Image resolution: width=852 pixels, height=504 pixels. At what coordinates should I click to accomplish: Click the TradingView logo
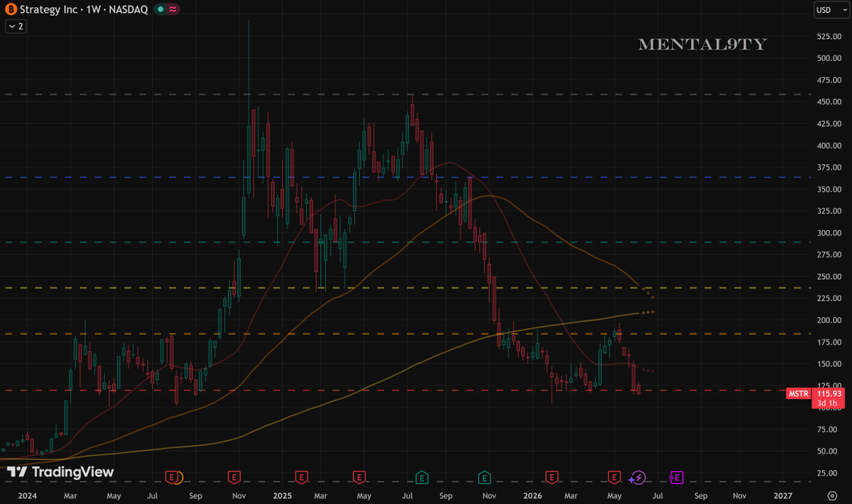[60, 472]
